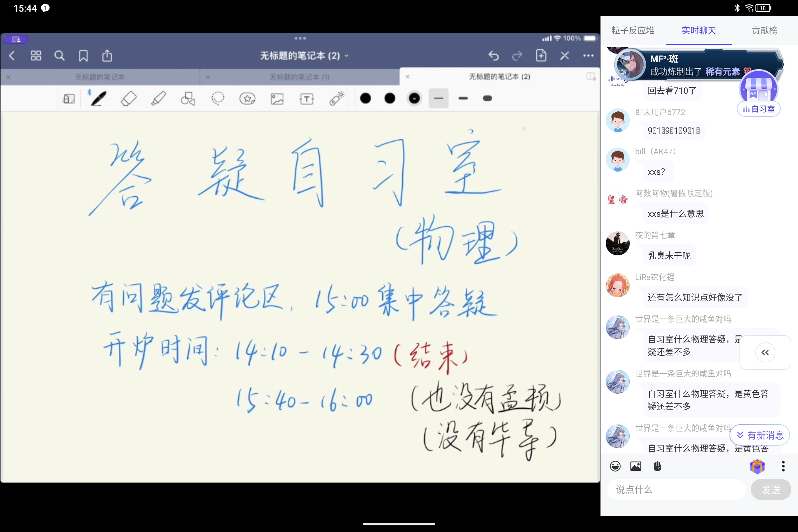This screenshot has height=532, width=798.
Task: Bookmark the current notebook page
Action: click(83, 56)
